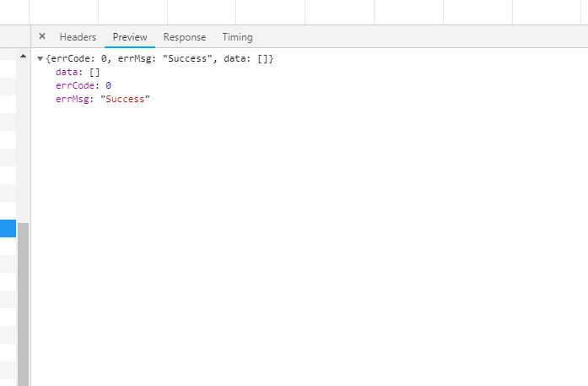Switch to the Headers tab
This screenshot has height=386, width=588.
(78, 37)
